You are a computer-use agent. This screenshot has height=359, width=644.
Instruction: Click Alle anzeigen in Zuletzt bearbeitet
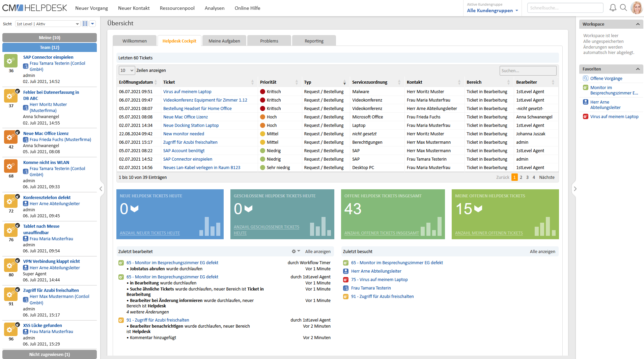pos(318,251)
